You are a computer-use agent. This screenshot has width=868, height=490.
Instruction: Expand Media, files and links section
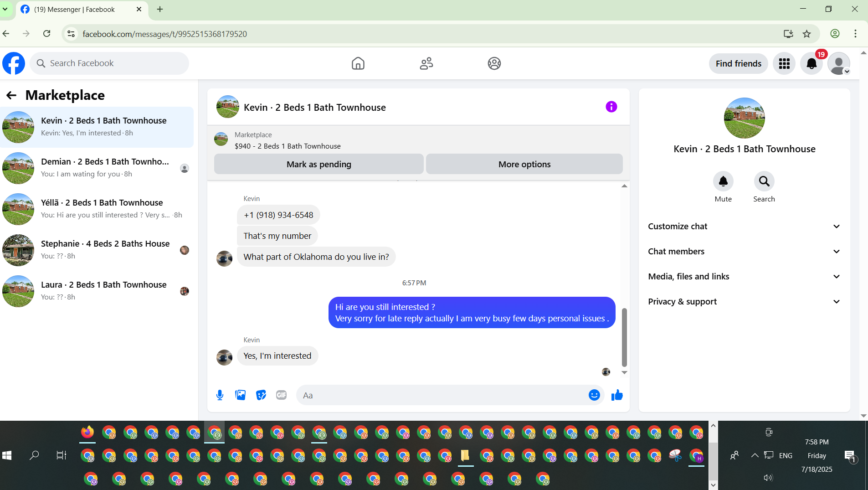click(744, 277)
